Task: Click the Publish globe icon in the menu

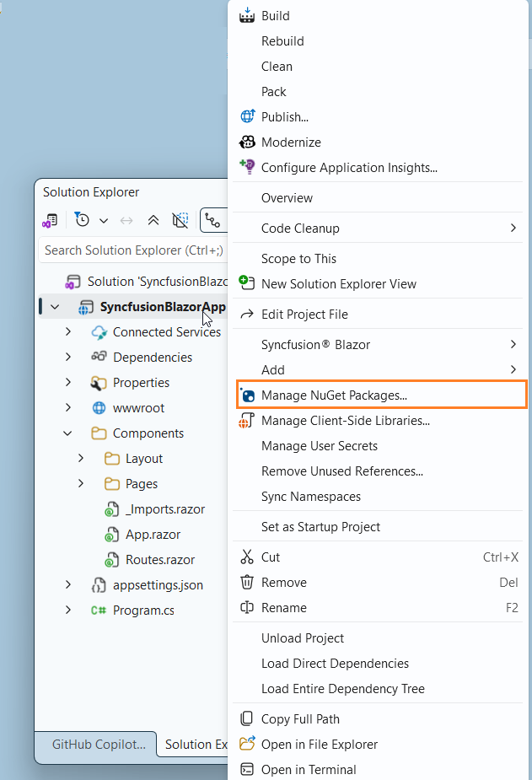Action: click(x=247, y=116)
